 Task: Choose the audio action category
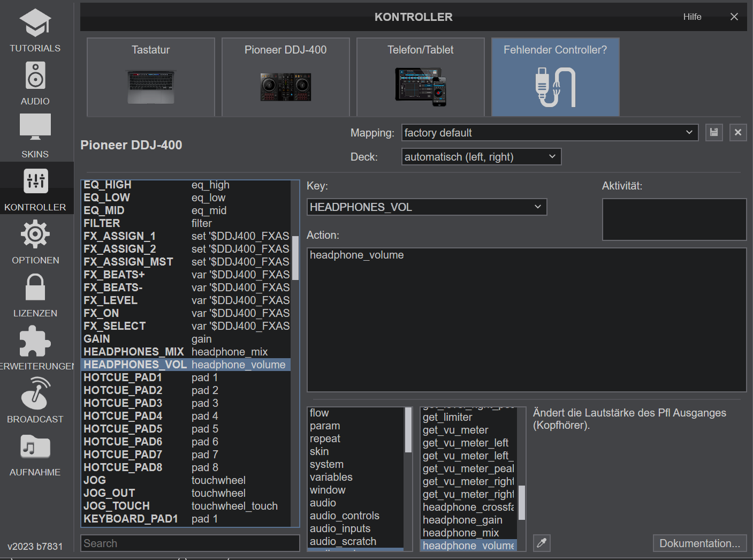[x=356, y=503]
